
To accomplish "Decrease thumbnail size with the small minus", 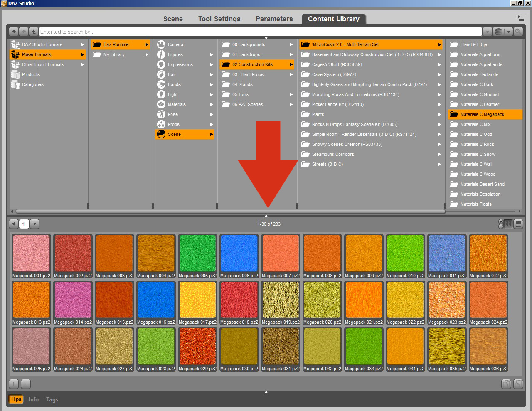I will click(500, 226).
